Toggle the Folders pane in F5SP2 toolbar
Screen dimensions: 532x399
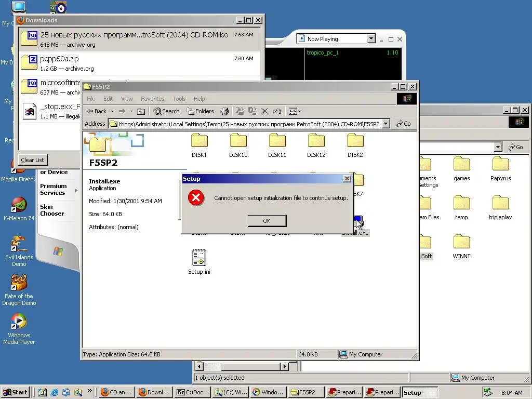200,111
